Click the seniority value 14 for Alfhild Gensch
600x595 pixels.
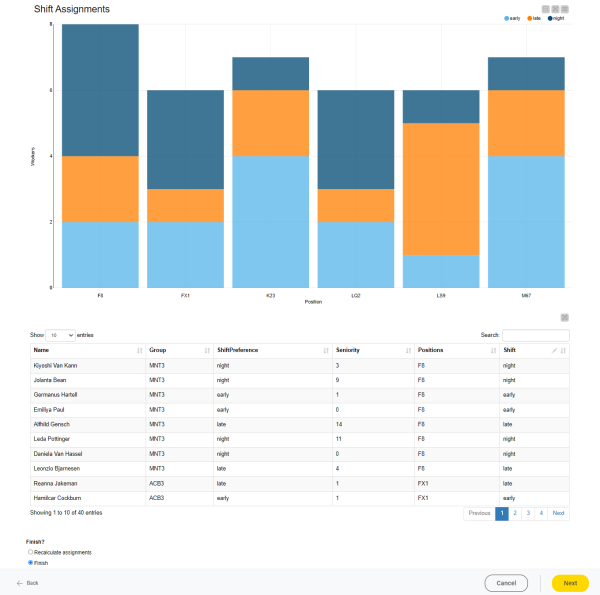tap(339, 424)
